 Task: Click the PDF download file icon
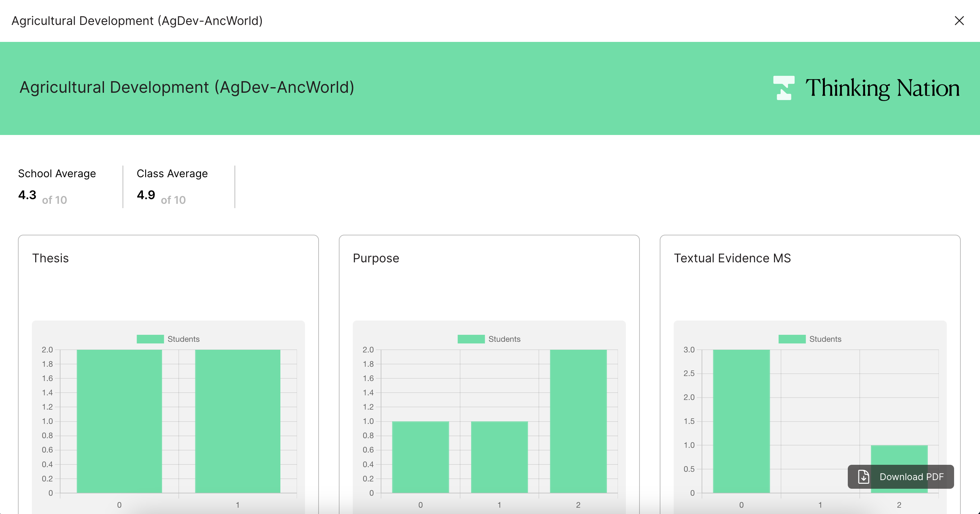click(x=864, y=477)
